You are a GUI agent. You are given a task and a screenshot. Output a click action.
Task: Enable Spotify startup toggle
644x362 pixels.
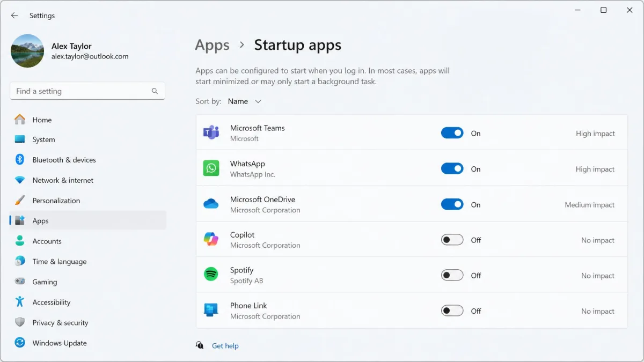pyautogui.click(x=452, y=275)
